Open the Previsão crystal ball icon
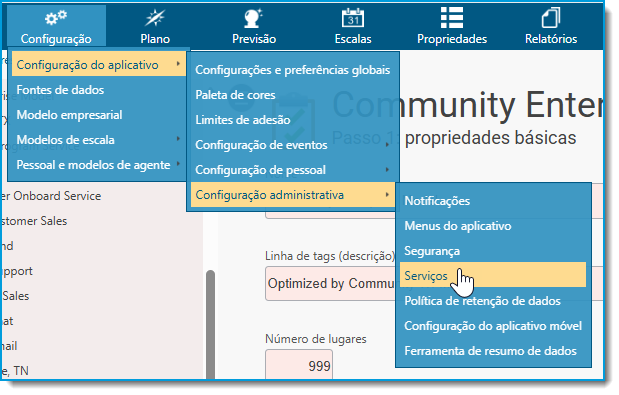Screen dimensions: 619x395 pos(253,18)
